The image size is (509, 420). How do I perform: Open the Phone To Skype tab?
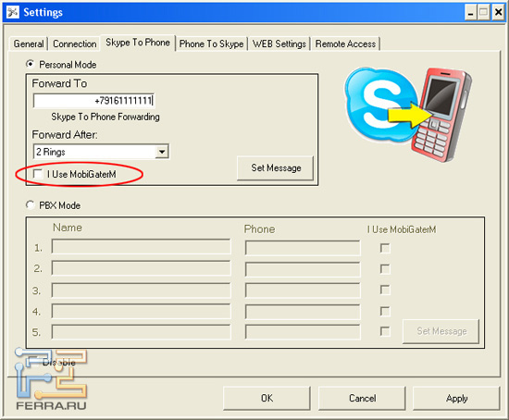click(x=211, y=43)
